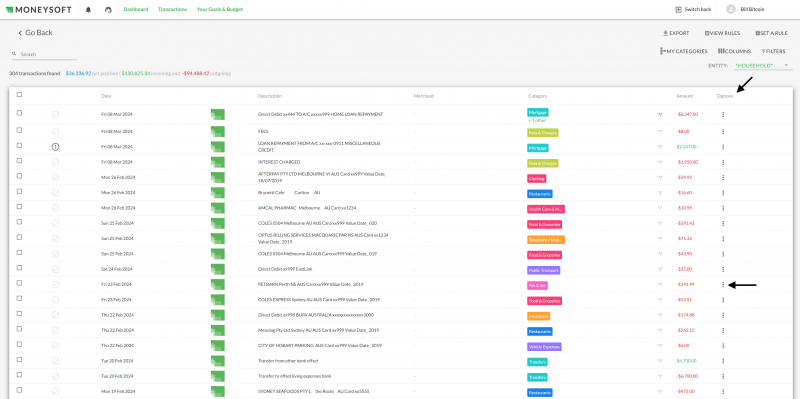The width and height of the screenshot is (800, 399).
Task: Tick the select-all checkbox in the table header
Action: [x=19, y=94]
